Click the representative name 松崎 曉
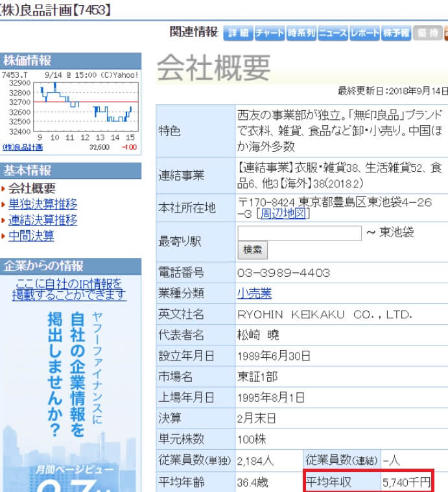The image size is (448, 492). pos(258,335)
